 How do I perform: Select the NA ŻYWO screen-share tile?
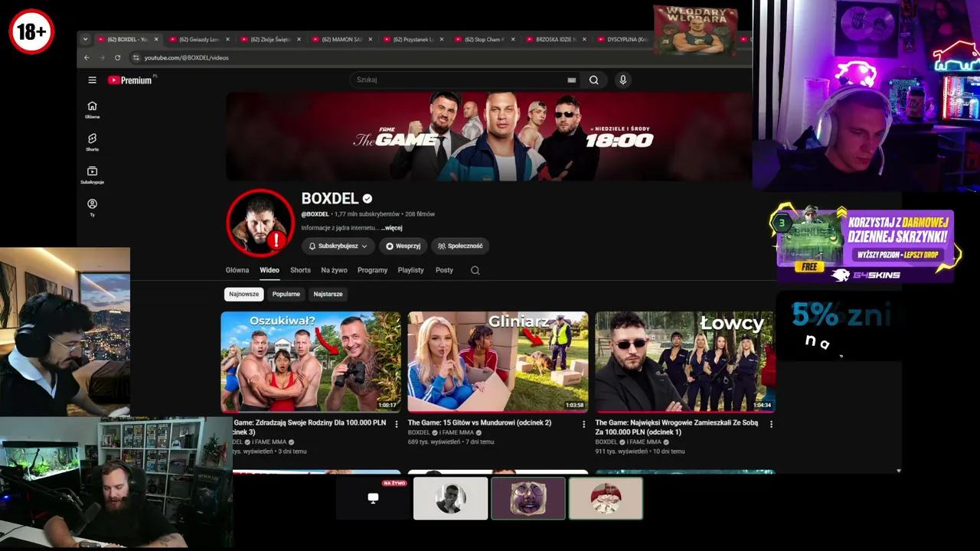pyautogui.click(x=373, y=498)
